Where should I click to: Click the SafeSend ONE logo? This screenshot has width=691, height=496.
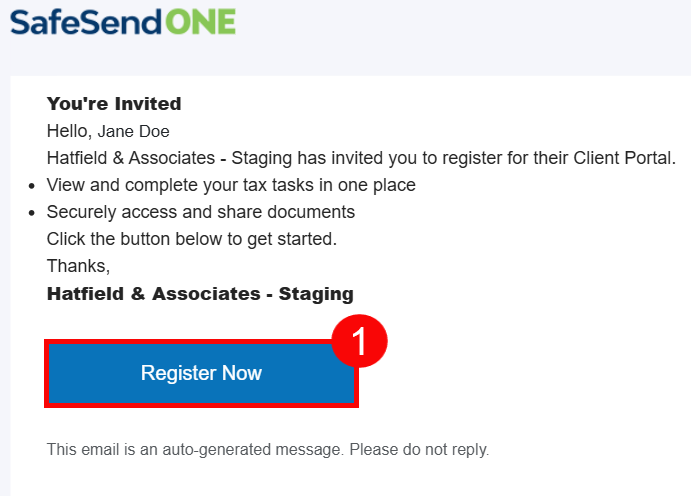(123, 21)
